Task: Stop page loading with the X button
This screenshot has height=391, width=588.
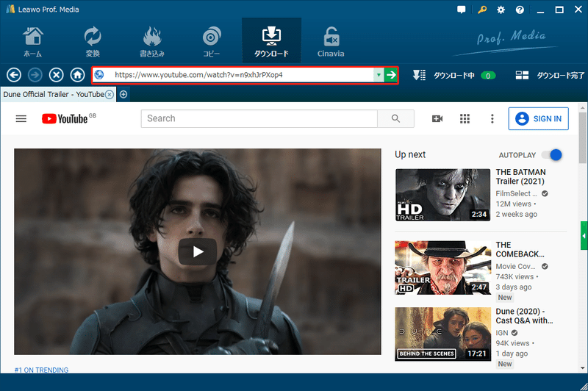Action: 57,75
